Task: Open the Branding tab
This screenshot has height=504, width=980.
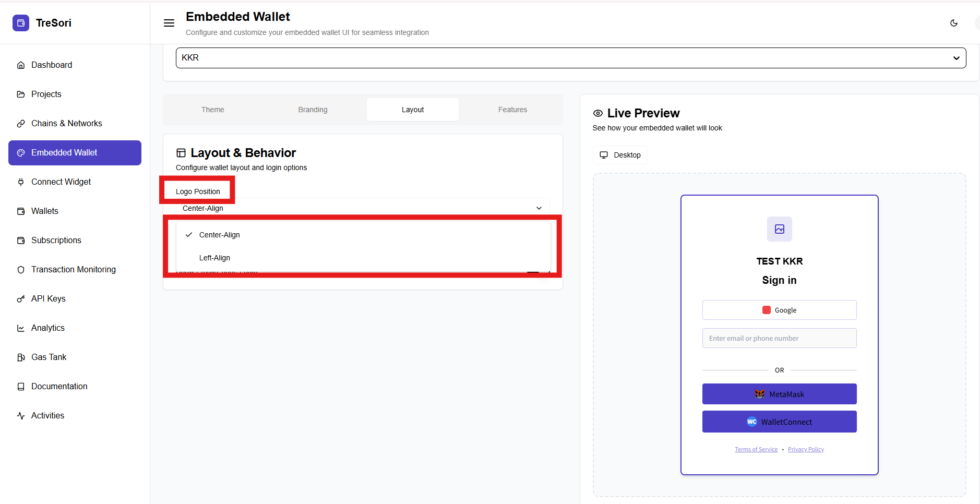Action: click(x=313, y=110)
